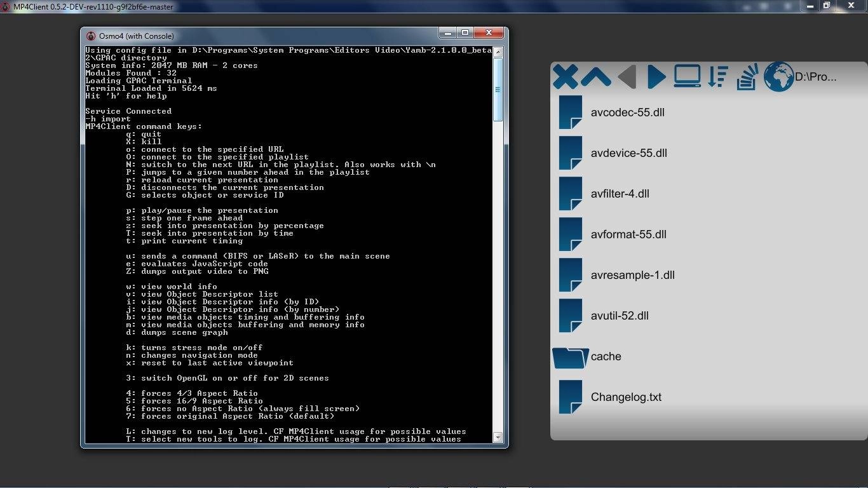
Task: Click the 'Modules Found : 32' console line
Action: click(x=131, y=73)
